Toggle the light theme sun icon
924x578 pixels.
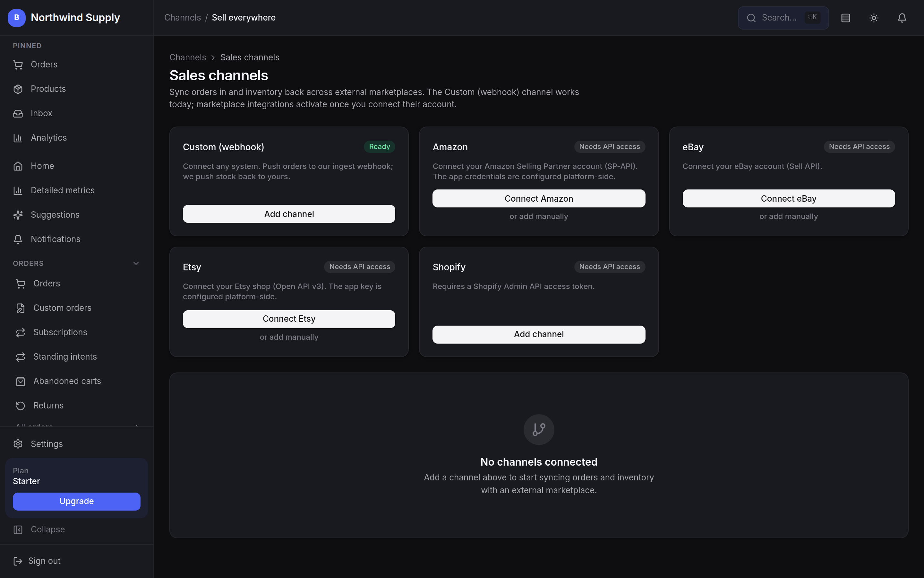click(874, 18)
